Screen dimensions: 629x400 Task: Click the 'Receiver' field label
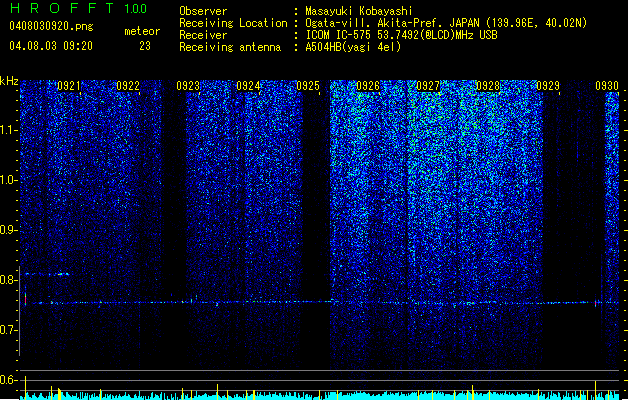pyautogui.click(x=203, y=35)
